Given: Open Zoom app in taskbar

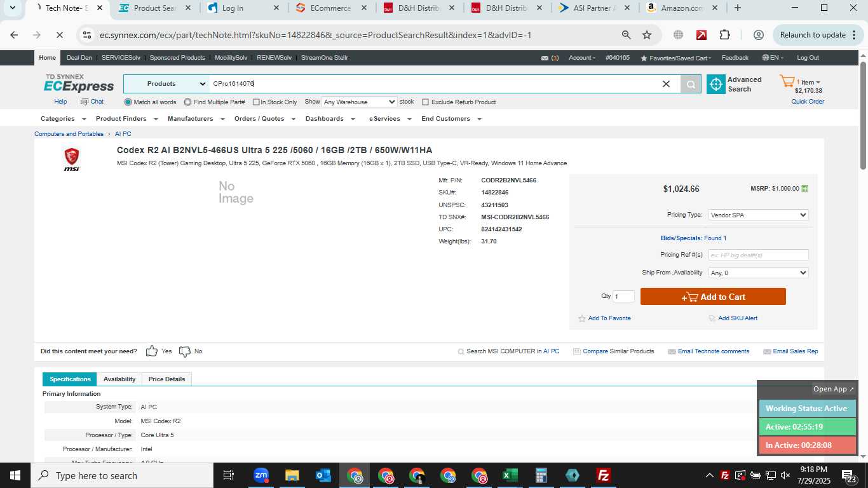Looking at the screenshot, I should click(261, 475).
